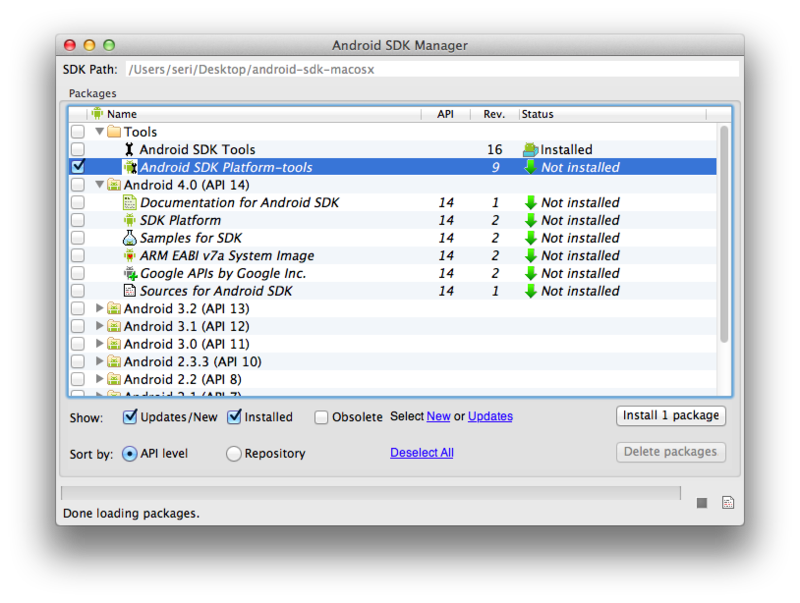Select the API level sort radio button

[130, 454]
